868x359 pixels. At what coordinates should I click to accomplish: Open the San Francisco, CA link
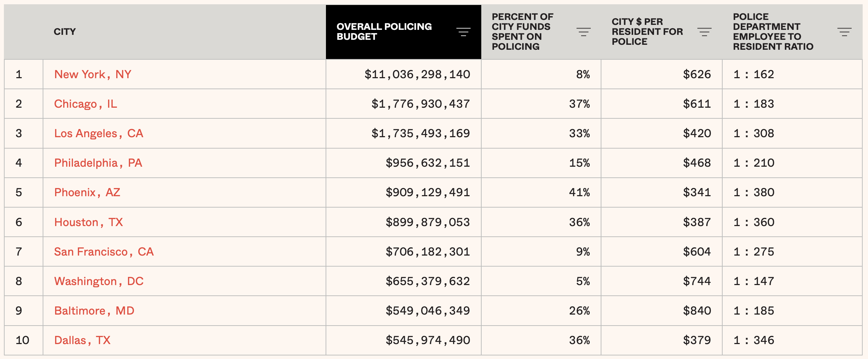pyautogui.click(x=104, y=252)
